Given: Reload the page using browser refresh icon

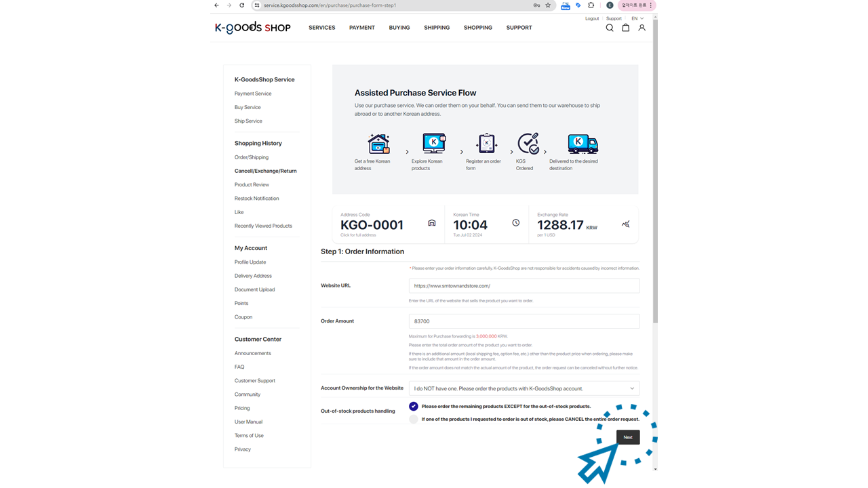Looking at the screenshot, I should pyautogui.click(x=241, y=5).
